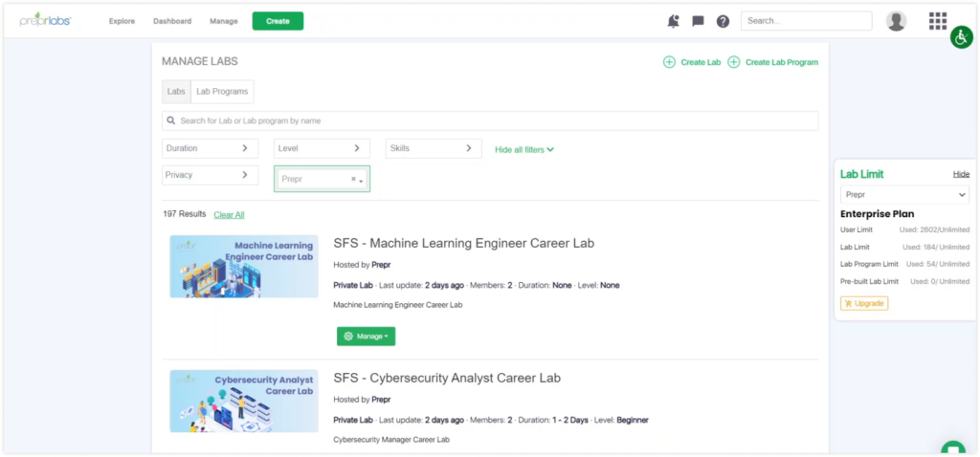
Task: Open the Lab Limit organization dropdown
Action: 904,195
